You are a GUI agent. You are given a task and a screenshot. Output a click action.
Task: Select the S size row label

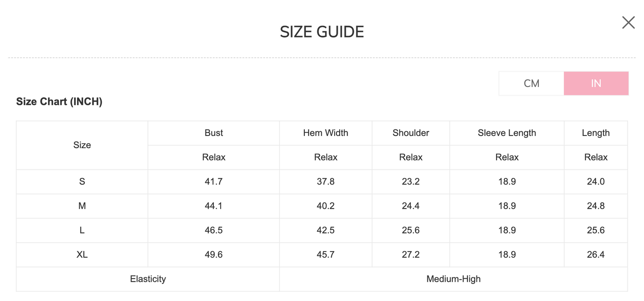pyautogui.click(x=82, y=181)
